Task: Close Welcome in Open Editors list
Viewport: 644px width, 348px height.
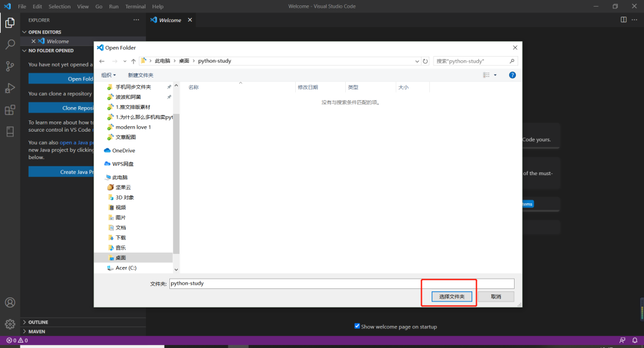Action: point(33,41)
